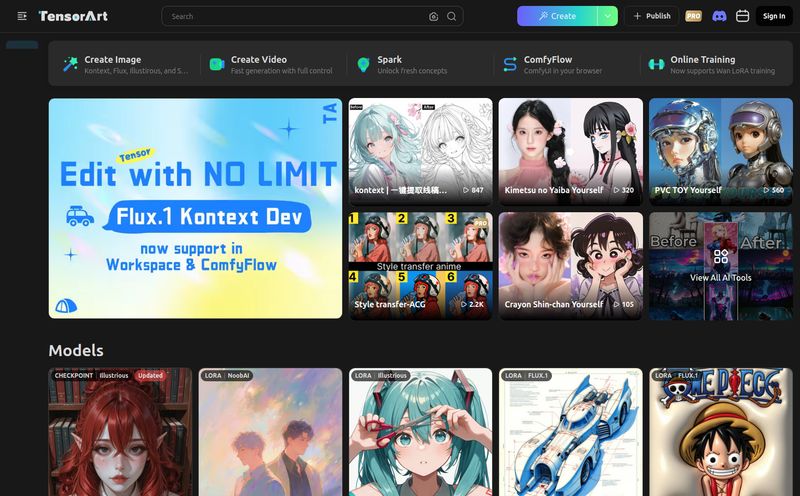The width and height of the screenshot is (800, 496).
Task: Open the calendar icon
Action: pyautogui.click(x=742, y=16)
